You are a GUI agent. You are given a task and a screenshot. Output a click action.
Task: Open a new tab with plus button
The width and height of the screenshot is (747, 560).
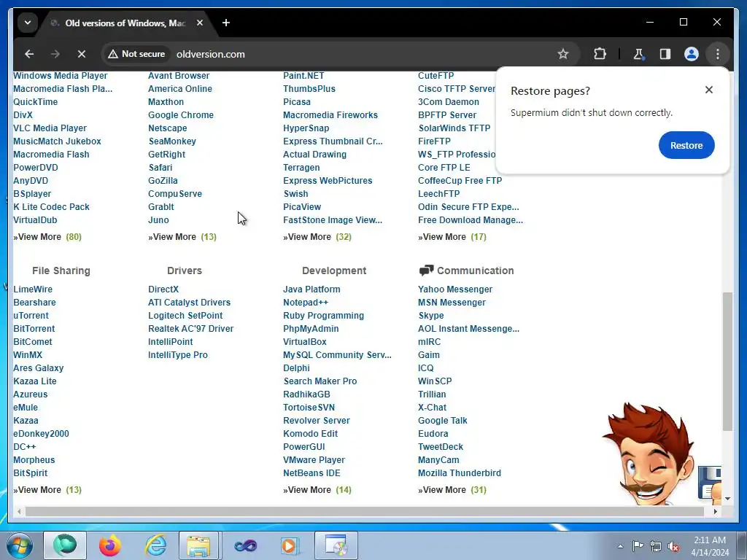tap(226, 23)
